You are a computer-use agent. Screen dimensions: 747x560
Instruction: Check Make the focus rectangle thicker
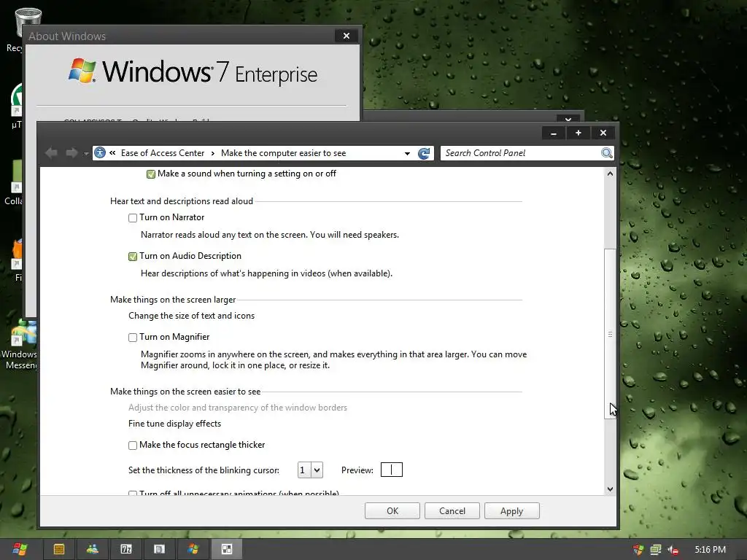click(133, 446)
